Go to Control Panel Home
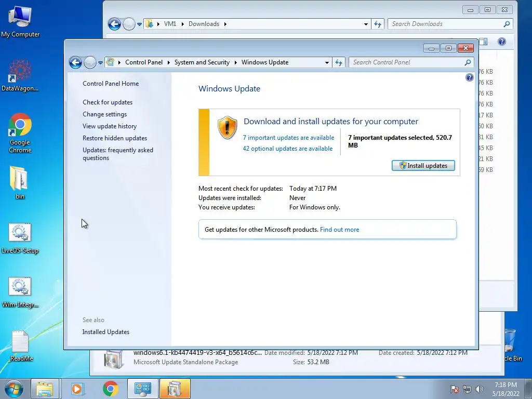The image size is (532, 399). coord(111,84)
